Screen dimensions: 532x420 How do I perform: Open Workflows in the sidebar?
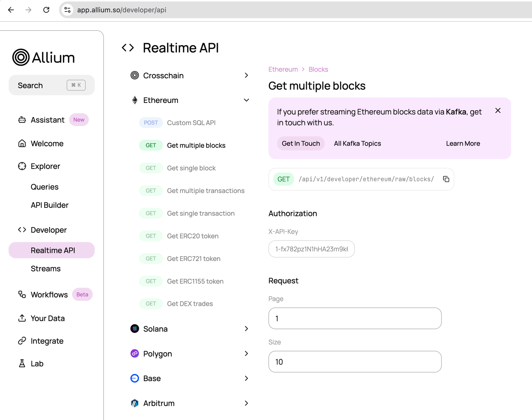coord(49,294)
